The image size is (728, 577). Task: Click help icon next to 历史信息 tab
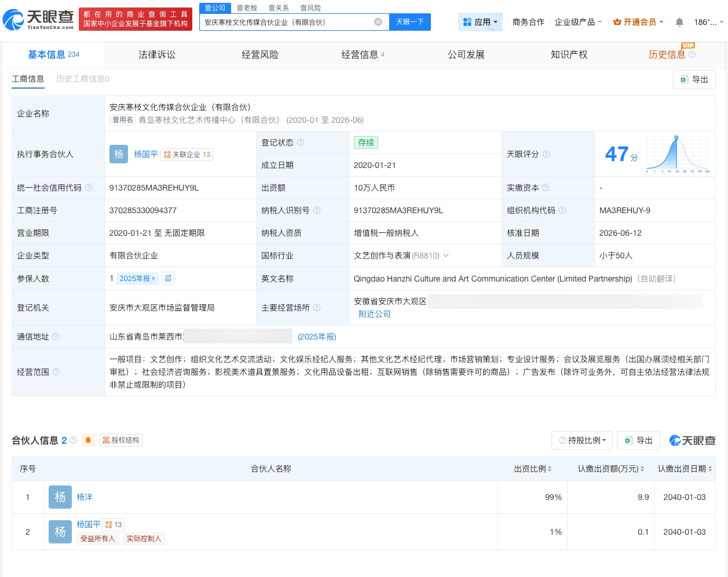point(692,54)
